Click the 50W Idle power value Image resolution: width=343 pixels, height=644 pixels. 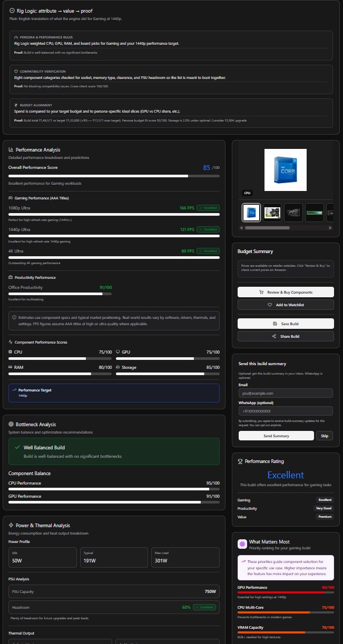tap(17, 560)
